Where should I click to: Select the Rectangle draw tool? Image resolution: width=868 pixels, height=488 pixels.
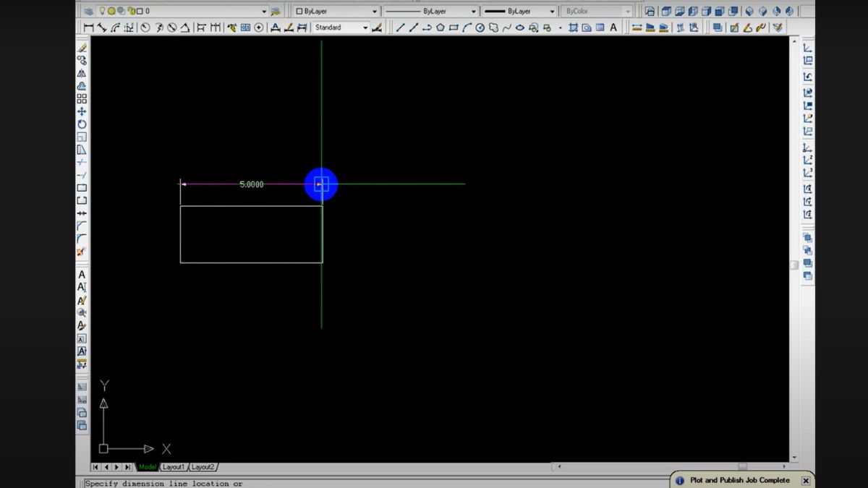[x=454, y=27]
